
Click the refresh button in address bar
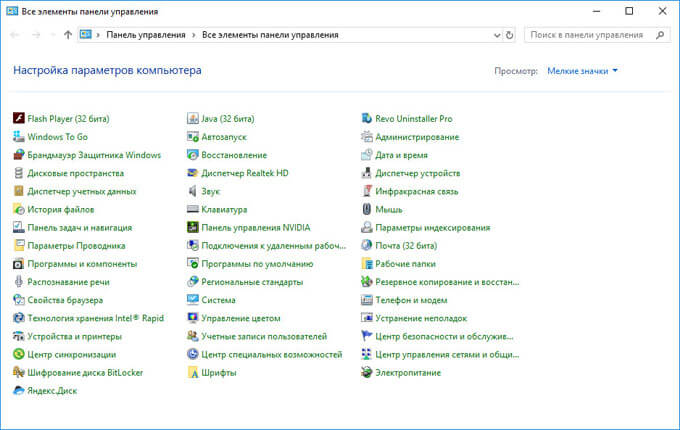(x=510, y=35)
